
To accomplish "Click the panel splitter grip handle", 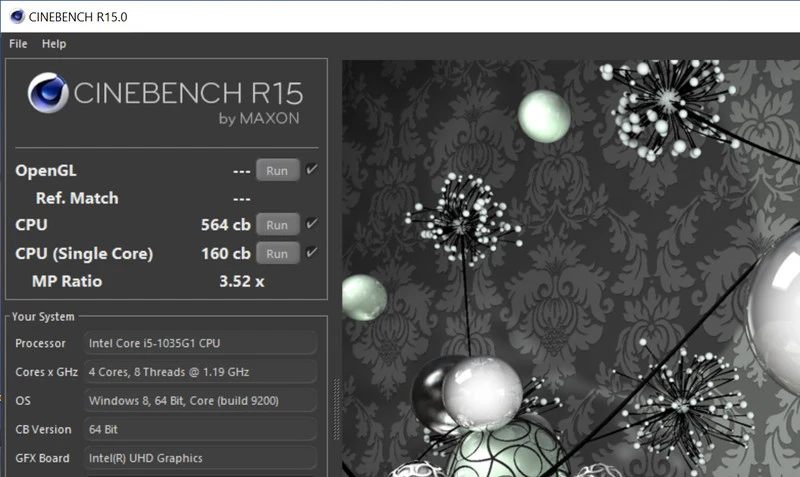I will tap(336, 409).
